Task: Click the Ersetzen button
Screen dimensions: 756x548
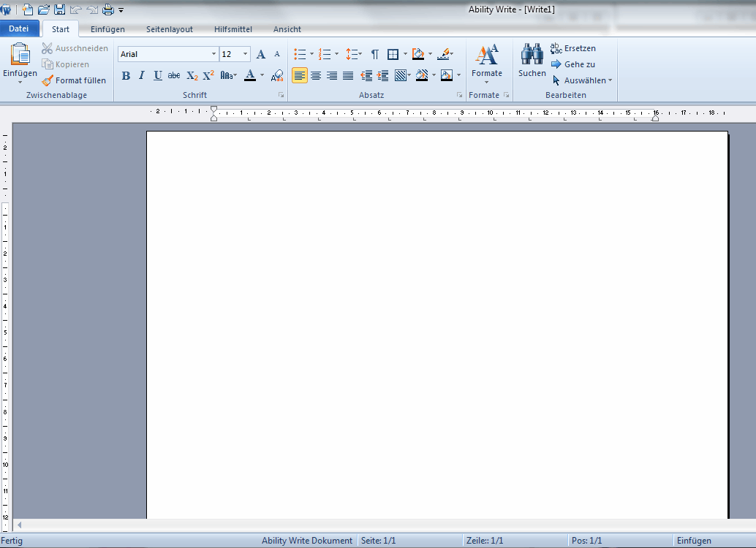Action: click(x=572, y=48)
